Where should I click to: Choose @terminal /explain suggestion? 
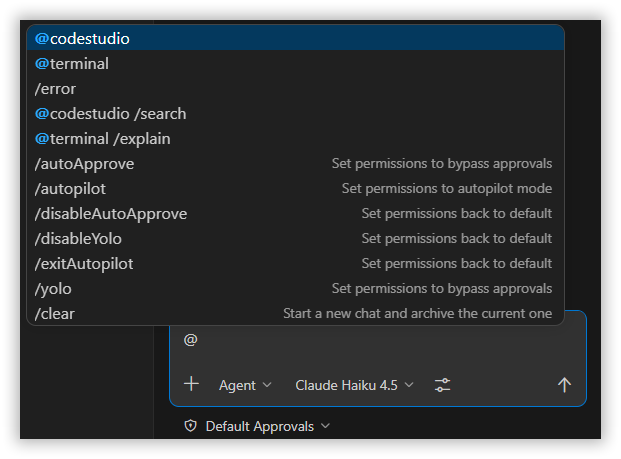coord(295,139)
